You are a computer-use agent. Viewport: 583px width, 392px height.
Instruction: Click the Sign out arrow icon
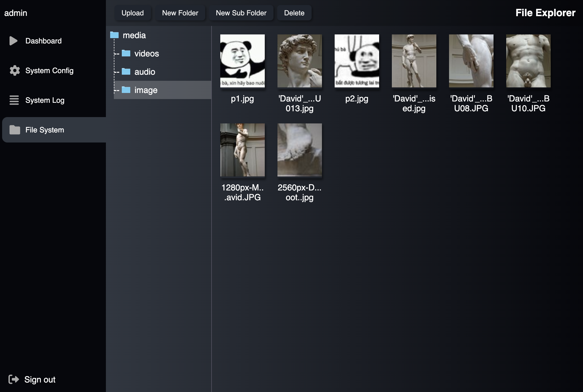coord(14,379)
